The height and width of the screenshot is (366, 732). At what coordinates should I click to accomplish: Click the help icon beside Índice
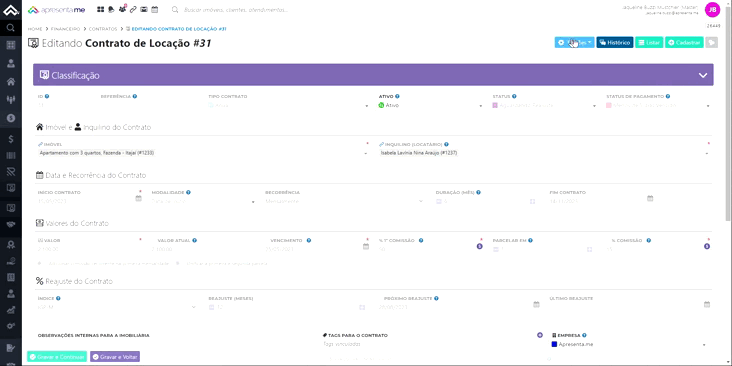click(58, 298)
